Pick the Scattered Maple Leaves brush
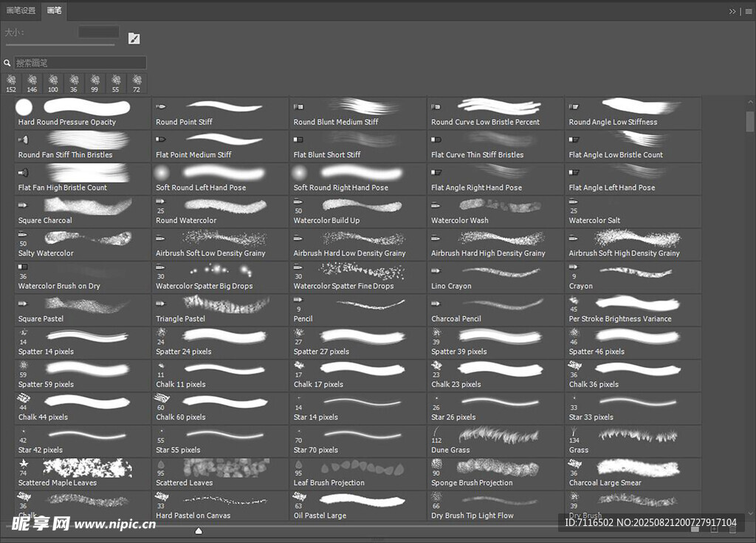 point(83,474)
